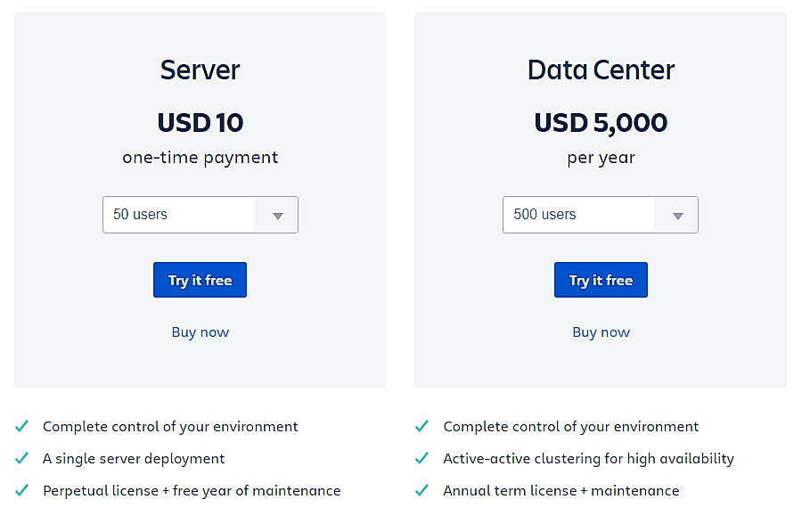Expand the Server tier user count list
The image size is (810, 532).
click(178, 215)
